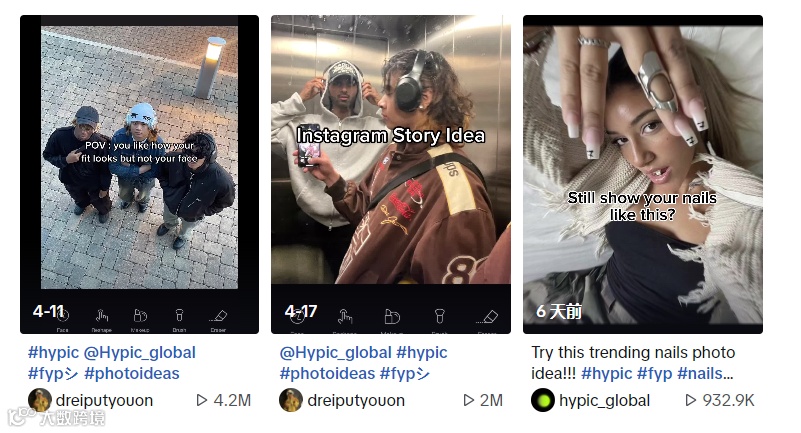Open dreiputyouon username under the 2M video
This screenshot has width=801, height=433.
[x=356, y=401]
